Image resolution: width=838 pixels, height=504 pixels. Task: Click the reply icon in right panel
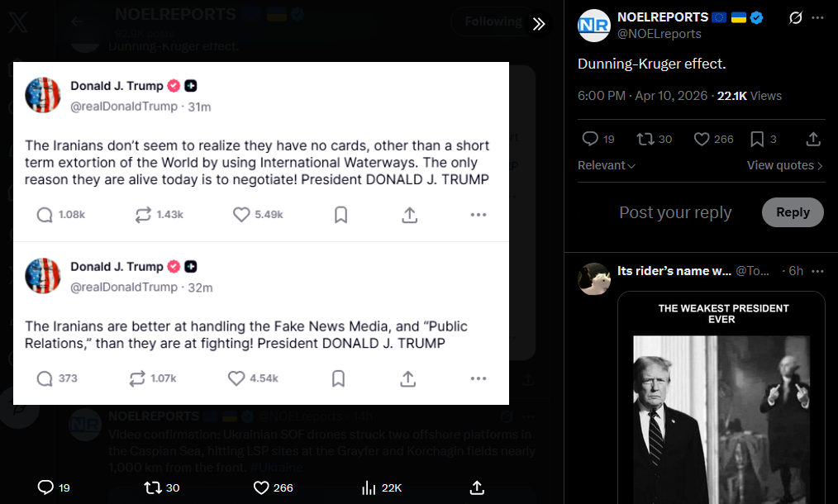589,139
